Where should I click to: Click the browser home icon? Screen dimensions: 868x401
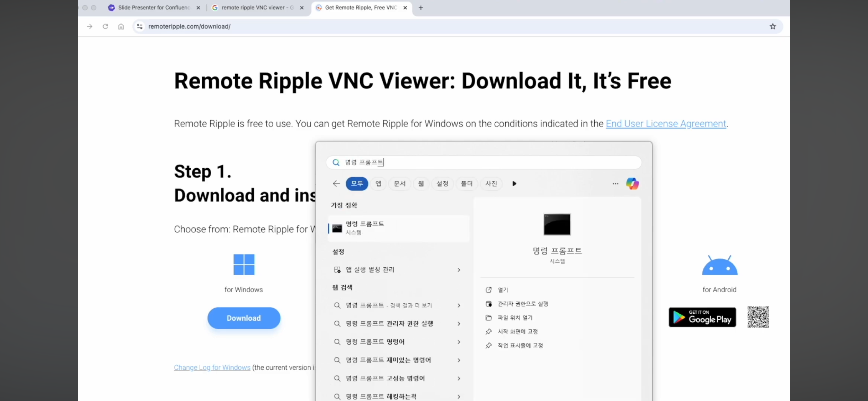pyautogui.click(x=121, y=26)
